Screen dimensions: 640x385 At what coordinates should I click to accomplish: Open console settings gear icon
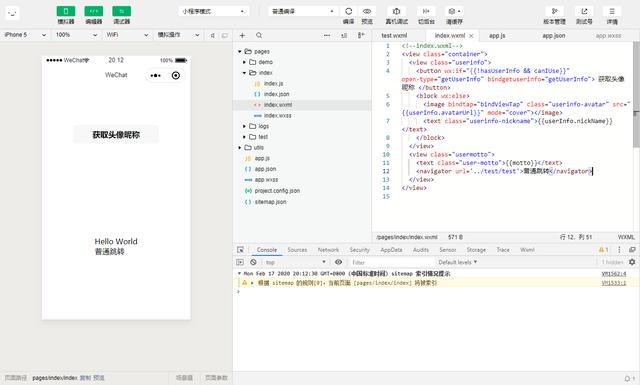632,262
